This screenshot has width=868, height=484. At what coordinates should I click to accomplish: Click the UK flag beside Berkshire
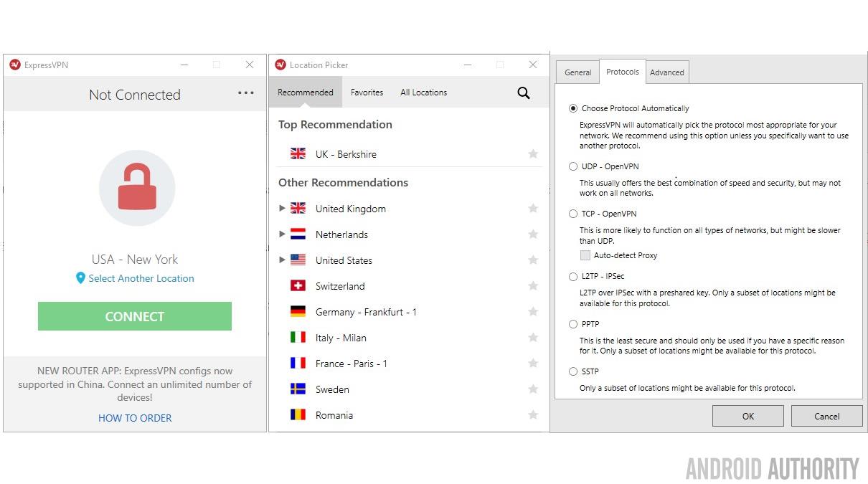(298, 153)
